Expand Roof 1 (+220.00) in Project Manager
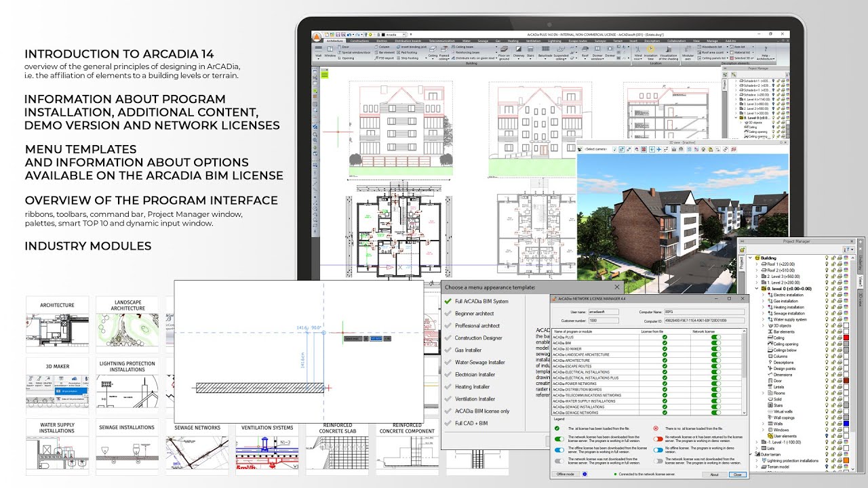Viewport: 868px width, 488px height. [756, 264]
